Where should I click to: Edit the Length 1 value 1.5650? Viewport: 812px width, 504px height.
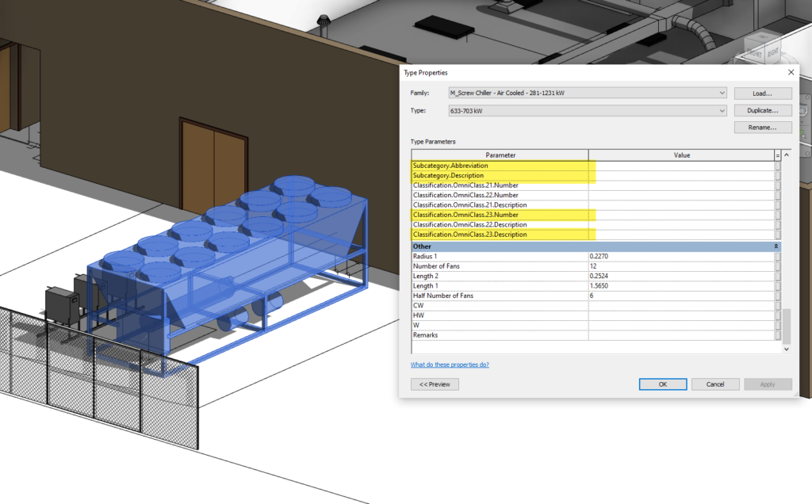pos(681,285)
